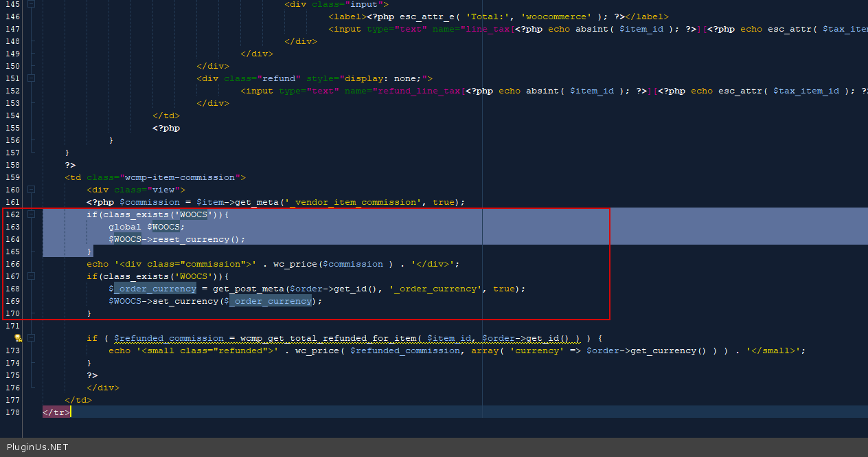
Task: Click line number 158 in the gutter
Action: pos(12,165)
